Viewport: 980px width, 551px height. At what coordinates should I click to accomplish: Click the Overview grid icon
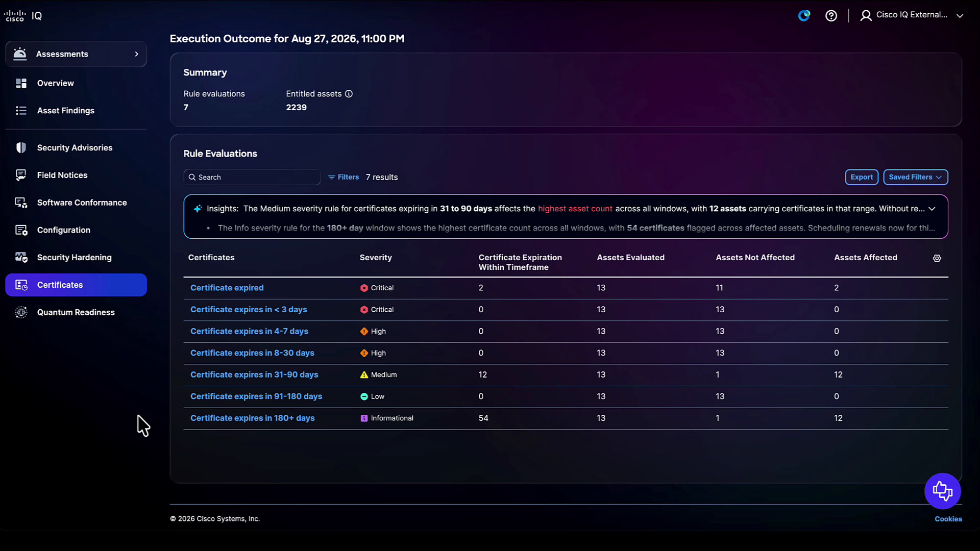pyautogui.click(x=21, y=83)
